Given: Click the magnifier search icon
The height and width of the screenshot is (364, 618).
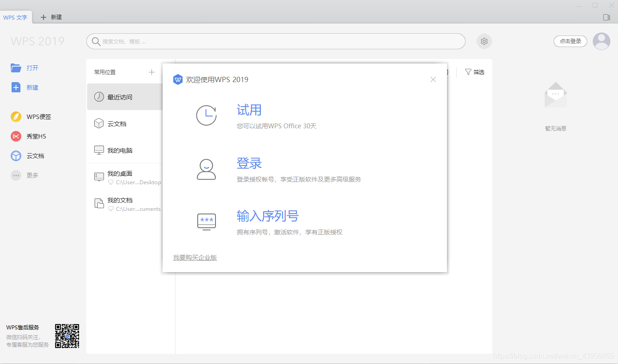Looking at the screenshot, I should point(96,41).
